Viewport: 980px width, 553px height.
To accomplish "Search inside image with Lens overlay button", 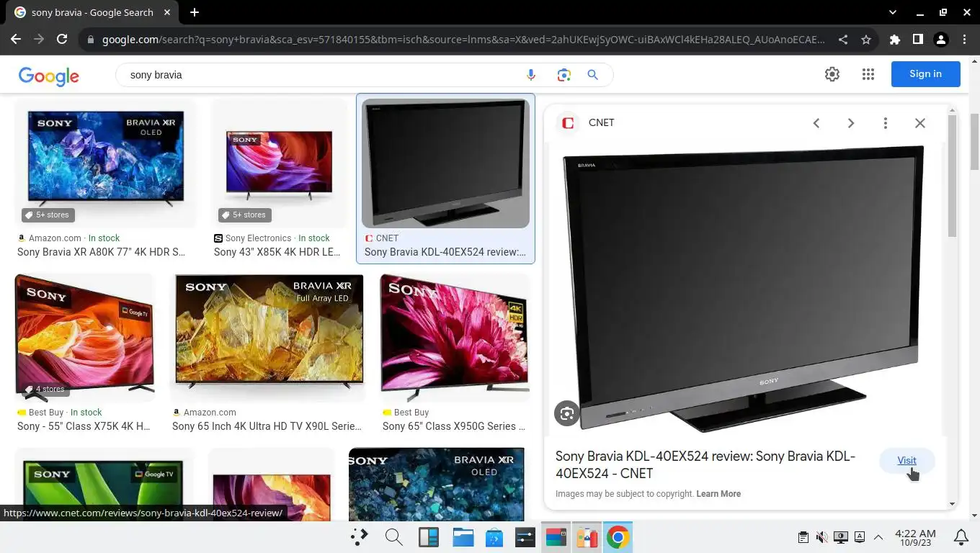I will (567, 413).
